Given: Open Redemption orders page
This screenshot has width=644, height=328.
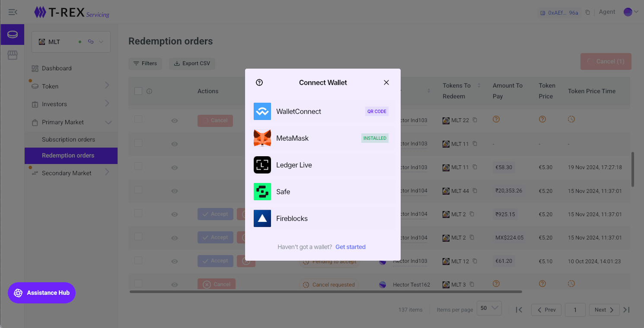Looking at the screenshot, I should point(71,155).
